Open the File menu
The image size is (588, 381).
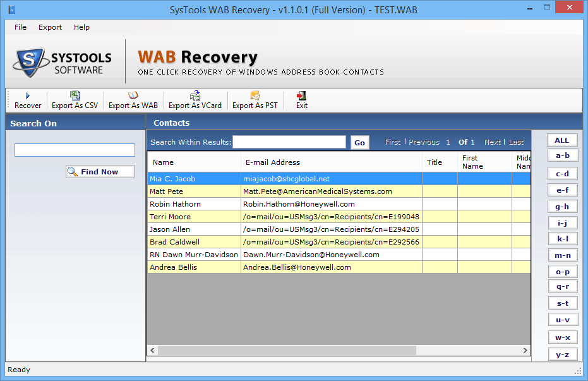coord(20,27)
